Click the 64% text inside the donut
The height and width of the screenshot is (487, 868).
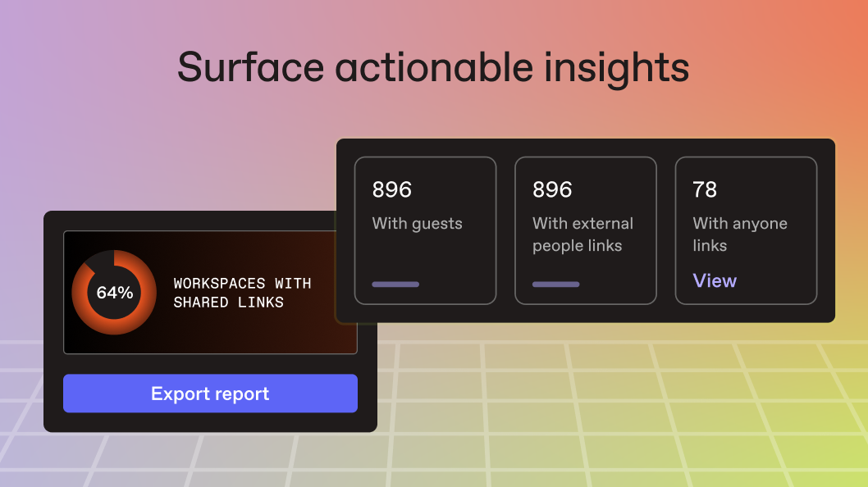coord(114,293)
